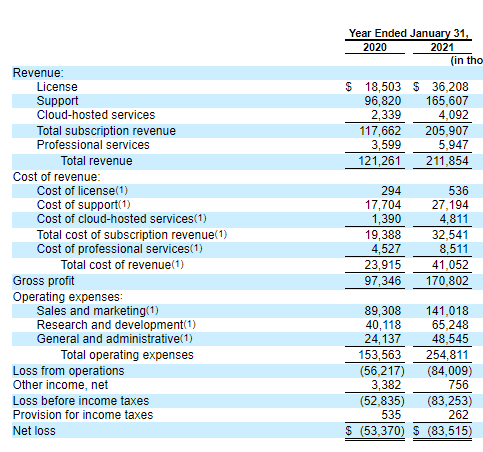Click the 'Operating expenses:' heading
Viewport: 483px width, 452px height.
point(68,297)
